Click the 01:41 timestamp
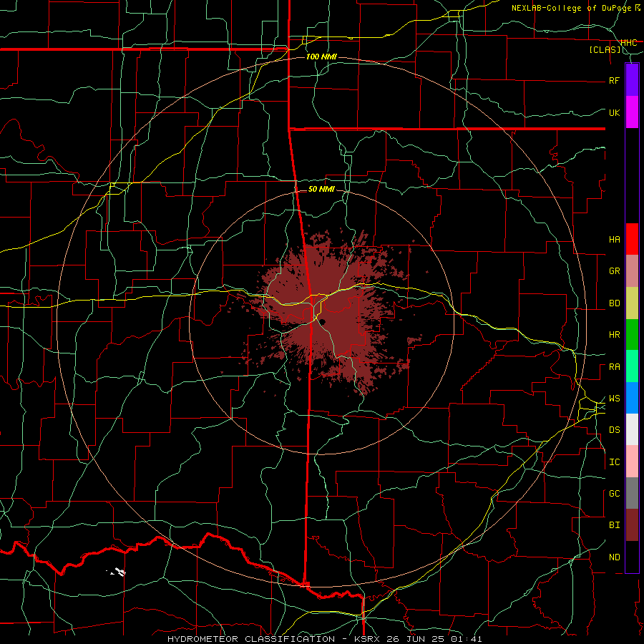Screen dimensions: 644x644 (x=466, y=639)
